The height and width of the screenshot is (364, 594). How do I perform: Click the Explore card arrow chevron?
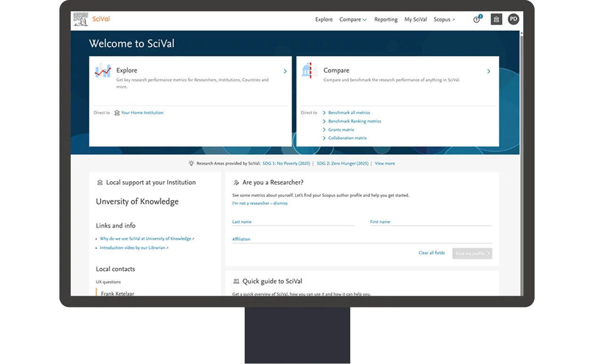tap(285, 71)
